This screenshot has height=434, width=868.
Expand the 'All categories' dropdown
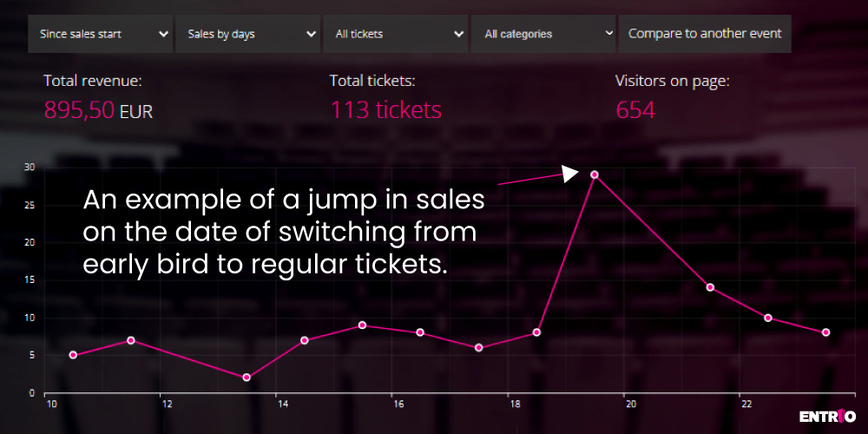point(543,34)
